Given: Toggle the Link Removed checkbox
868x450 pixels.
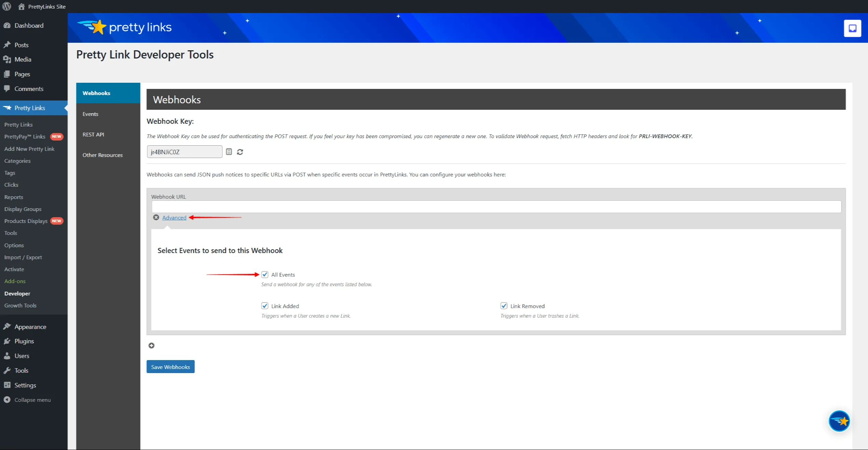Looking at the screenshot, I should pos(504,306).
